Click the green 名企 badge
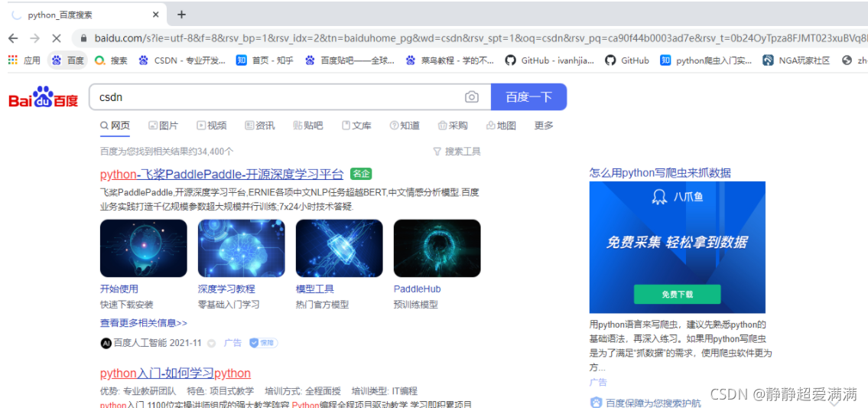868x408 pixels. pyautogui.click(x=361, y=174)
